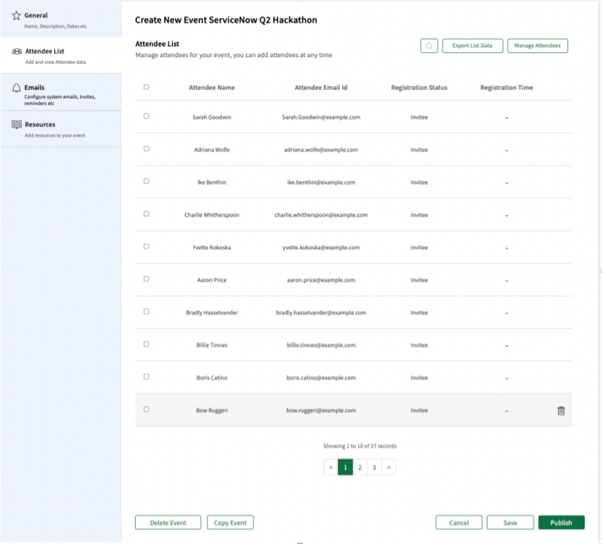Click the Attendee Email Id column header

[x=321, y=88]
